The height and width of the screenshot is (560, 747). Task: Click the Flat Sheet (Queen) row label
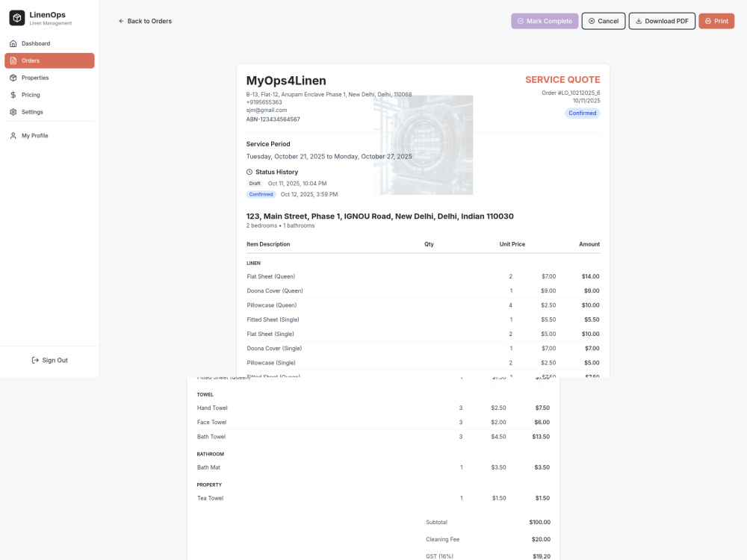point(270,276)
